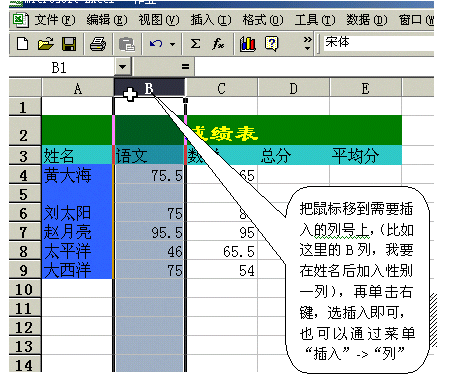
Task: Expand the Undo history dropdown arrow
Action: (172, 44)
